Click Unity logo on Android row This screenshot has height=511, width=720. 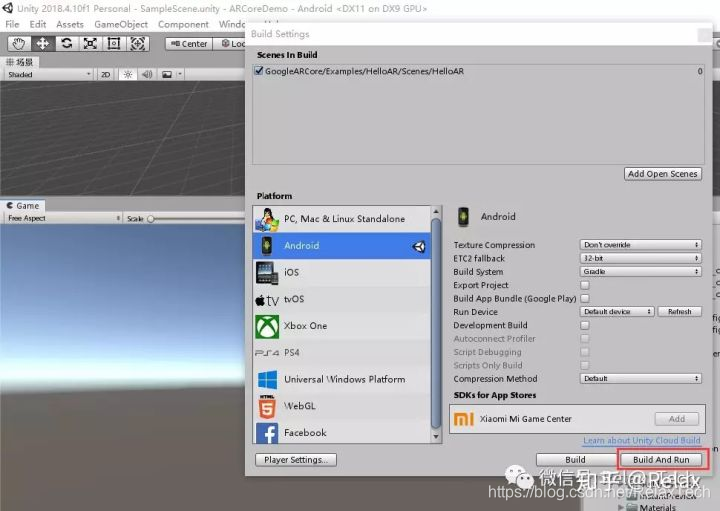coord(419,247)
